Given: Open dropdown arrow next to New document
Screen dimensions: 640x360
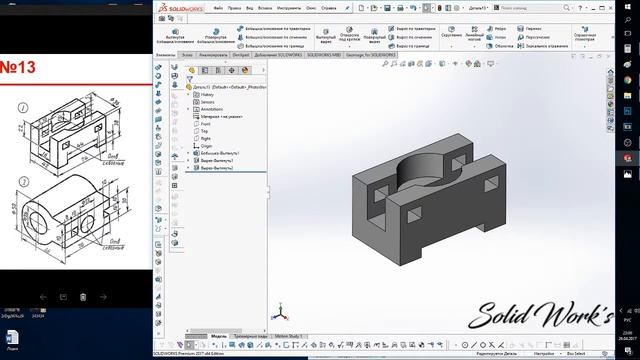Looking at the screenshot, I should click(x=368, y=8).
